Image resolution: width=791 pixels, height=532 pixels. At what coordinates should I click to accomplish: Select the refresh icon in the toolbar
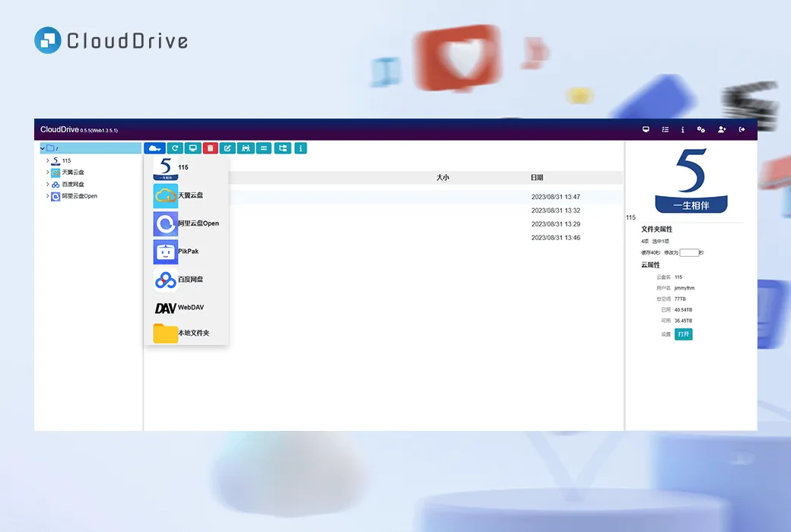tap(173, 148)
